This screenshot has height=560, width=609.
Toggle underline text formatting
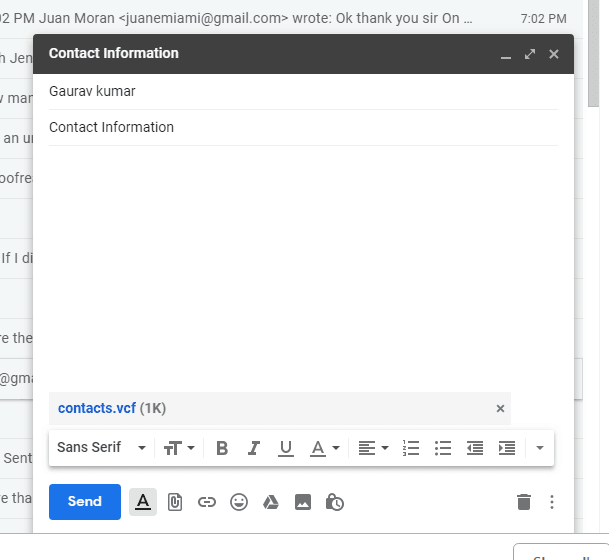click(285, 448)
